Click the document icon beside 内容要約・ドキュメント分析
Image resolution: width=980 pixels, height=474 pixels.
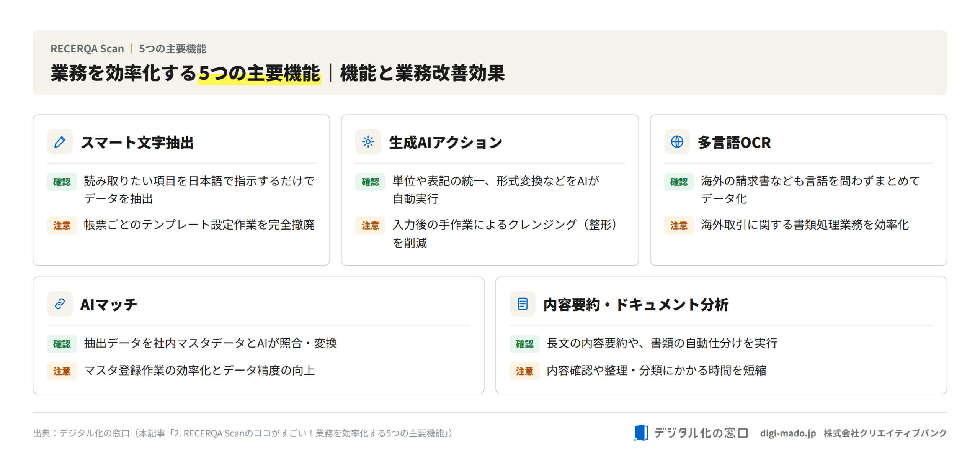pos(523,304)
